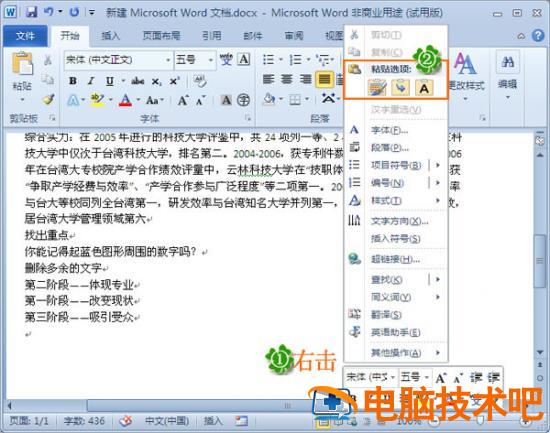
Task: Click 字数: 436 in status bar
Action: pyautogui.click(x=84, y=421)
